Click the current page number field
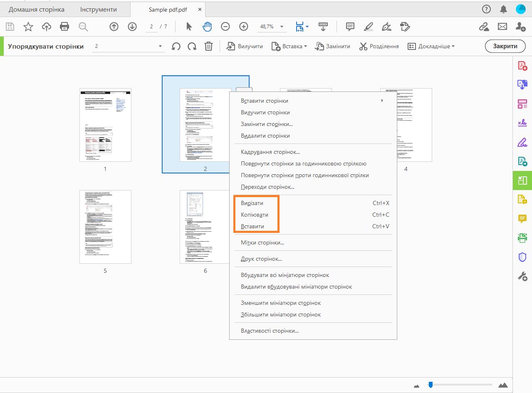532x393 pixels. click(151, 27)
